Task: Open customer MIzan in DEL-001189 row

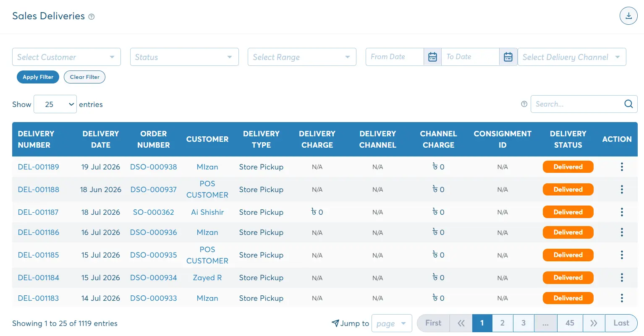Action: [207, 167]
